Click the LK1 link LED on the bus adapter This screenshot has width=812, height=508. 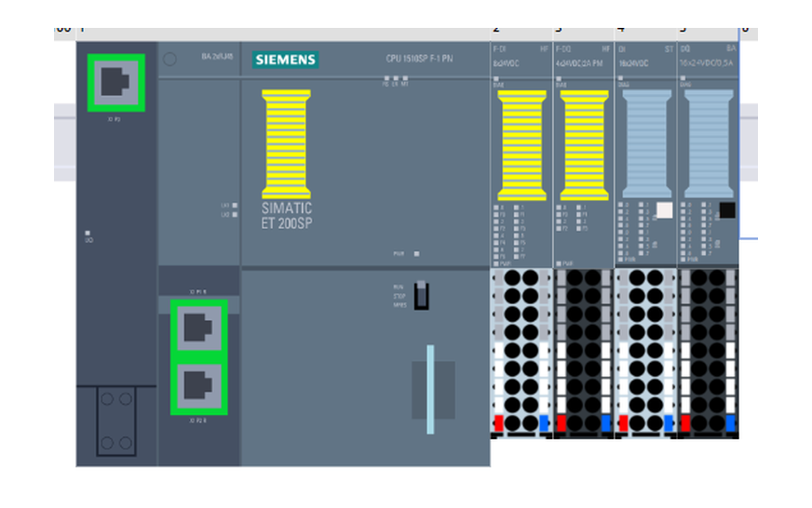(x=235, y=206)
